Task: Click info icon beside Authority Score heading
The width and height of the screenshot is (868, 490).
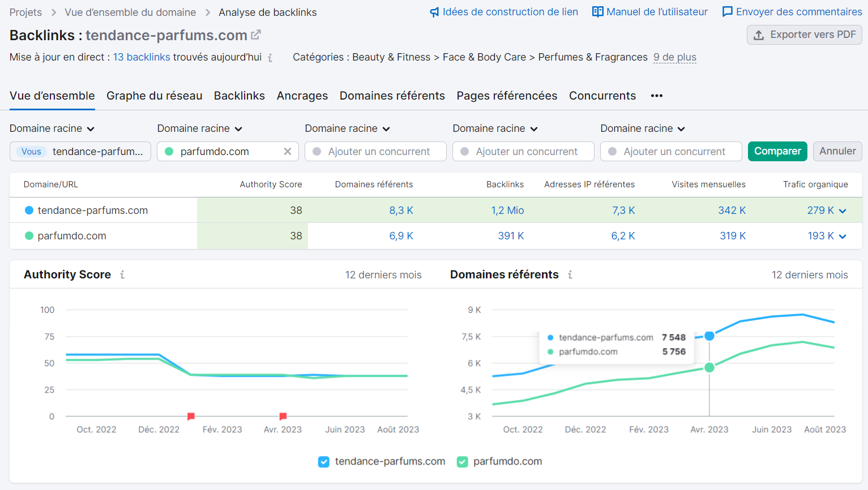Action: (x=122, y=274)
